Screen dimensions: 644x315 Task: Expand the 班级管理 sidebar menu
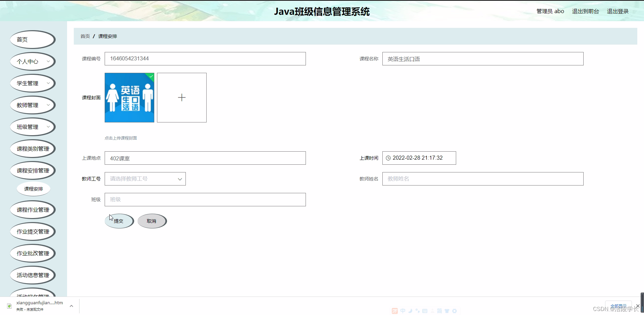pos(33,126)
